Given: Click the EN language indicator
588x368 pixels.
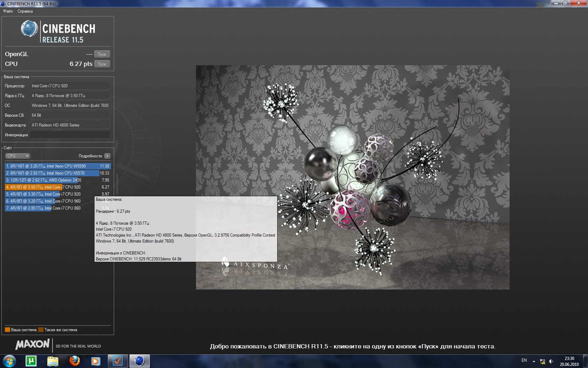Looking at the screenshot, I should 524,360.
